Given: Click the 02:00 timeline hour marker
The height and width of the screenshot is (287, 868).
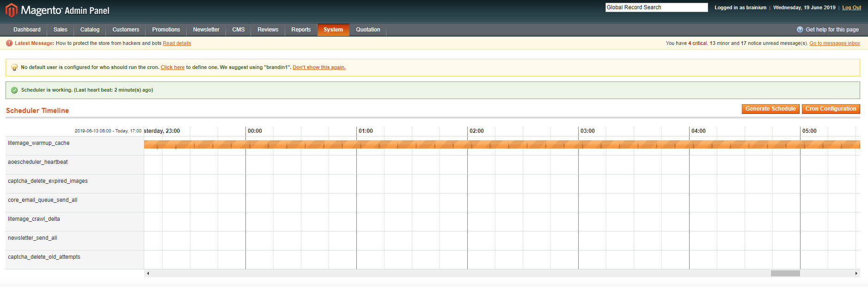Looking at the screenshot, I should (x=477, y=131).
